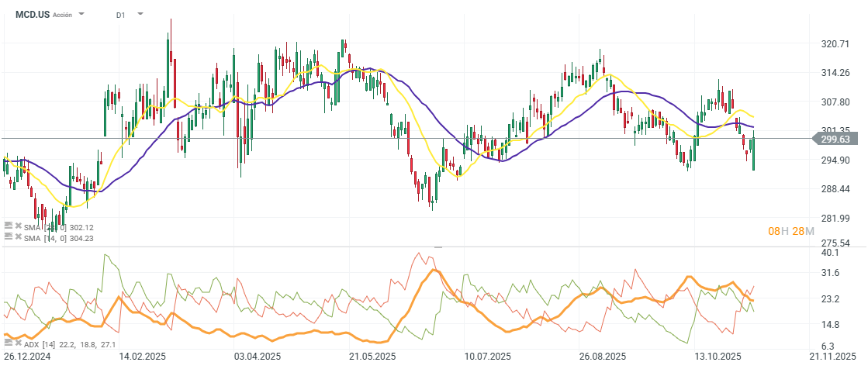The width and height of the screenshot is (868, 369).
Task: Open the D1 timeframe dropdown arrow
Action: [140, 13]
